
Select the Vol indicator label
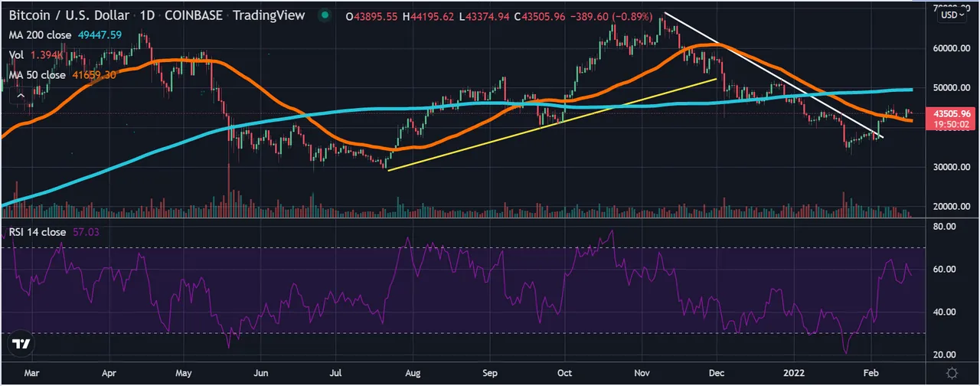coord(15,55)
